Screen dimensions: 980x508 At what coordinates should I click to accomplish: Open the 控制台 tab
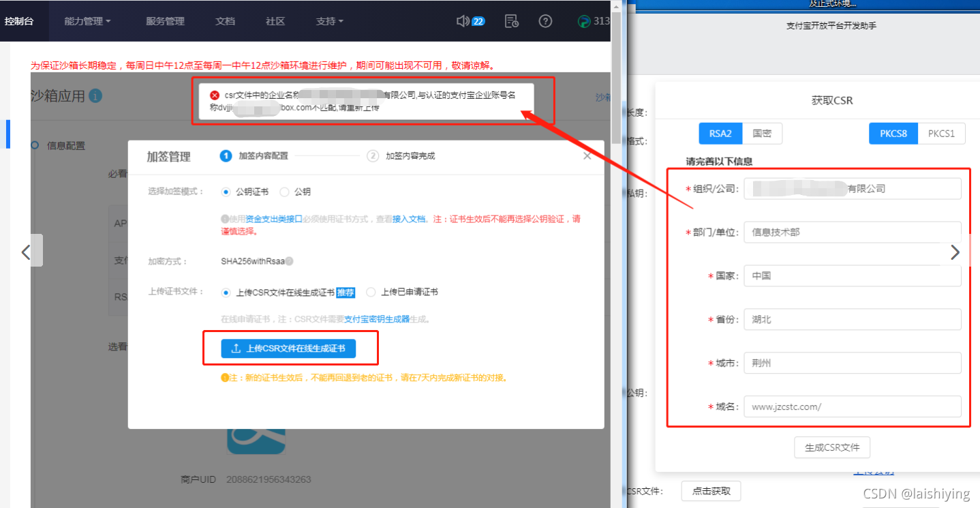point(18,21)
